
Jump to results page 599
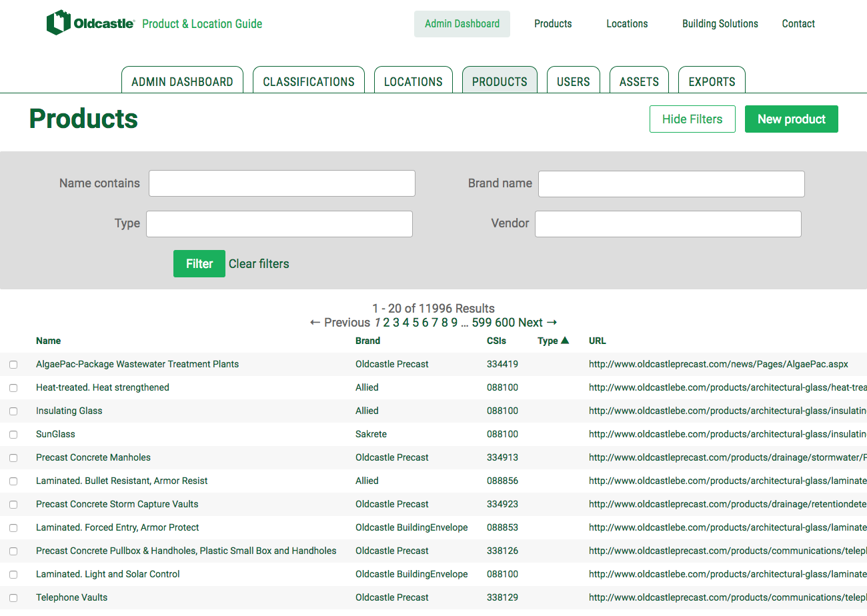pos(482,323)
